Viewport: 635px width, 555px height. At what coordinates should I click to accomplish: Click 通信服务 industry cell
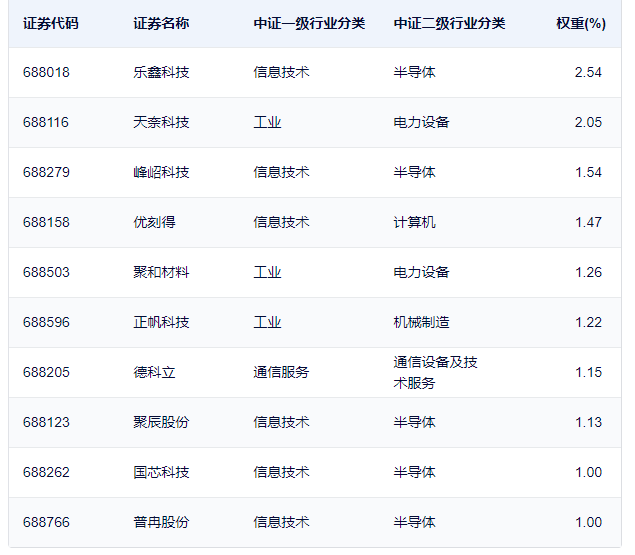pyautogui.click(x=281, y=372)
